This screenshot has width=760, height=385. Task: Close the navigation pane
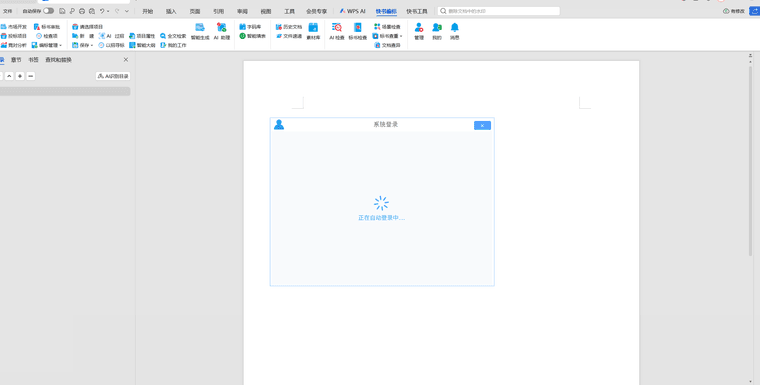click(126, 60)
